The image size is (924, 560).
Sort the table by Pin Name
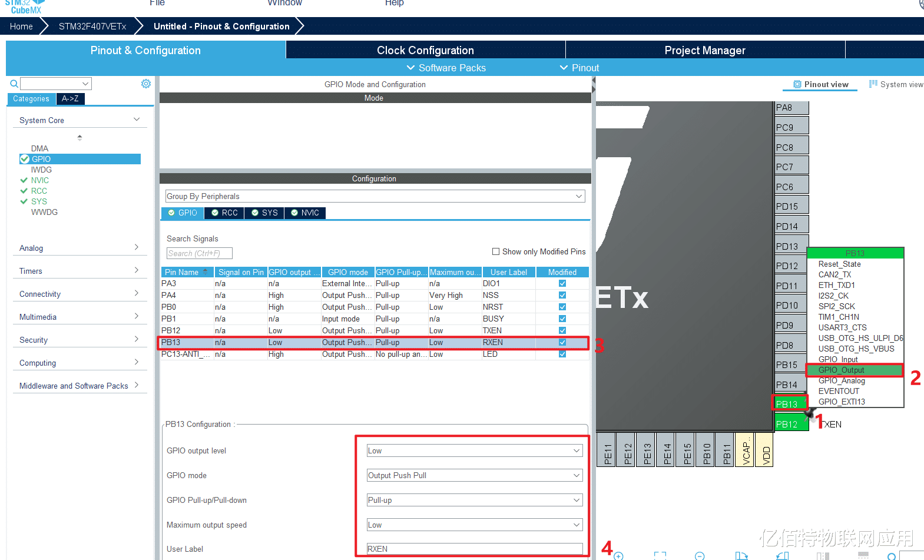187,272
